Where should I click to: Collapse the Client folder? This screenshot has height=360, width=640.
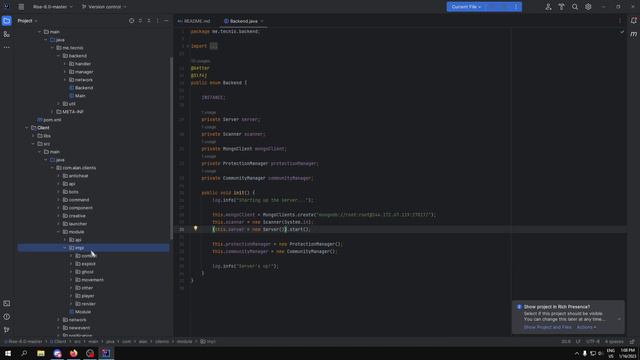[27, 128]
